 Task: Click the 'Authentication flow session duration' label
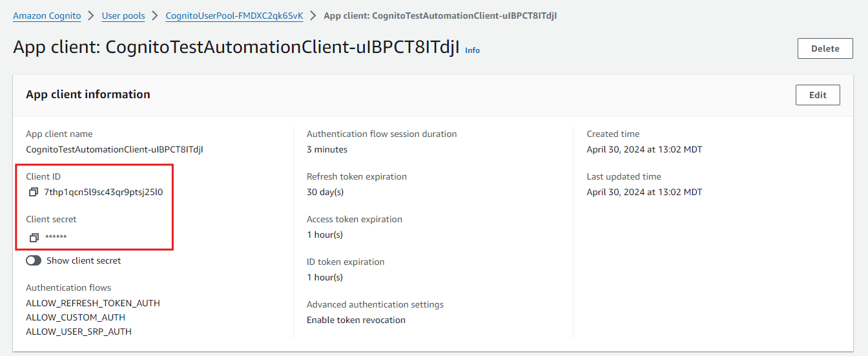tap(382, 134)
